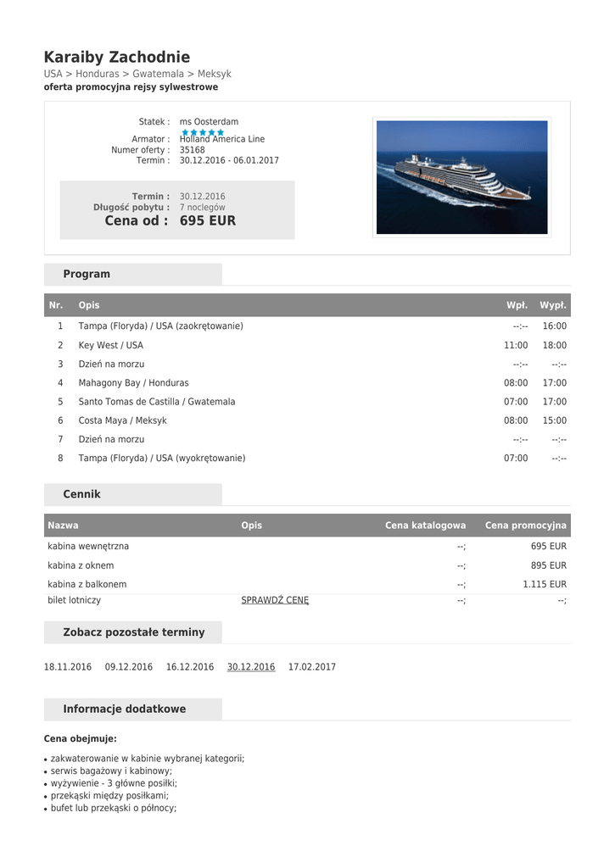
Task: Click the Cennik section heading
Action: tap(81, 494)
